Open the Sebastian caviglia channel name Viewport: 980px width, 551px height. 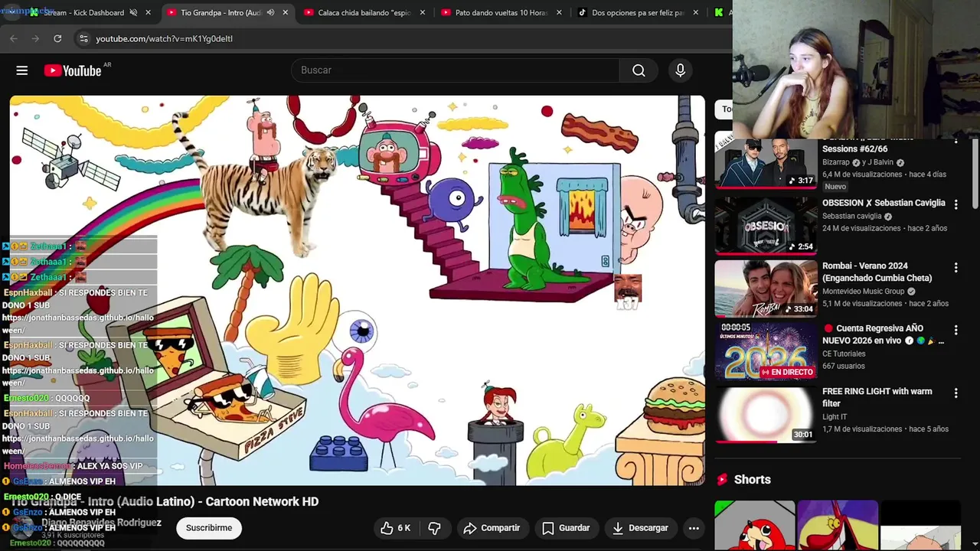pos(851,217)
